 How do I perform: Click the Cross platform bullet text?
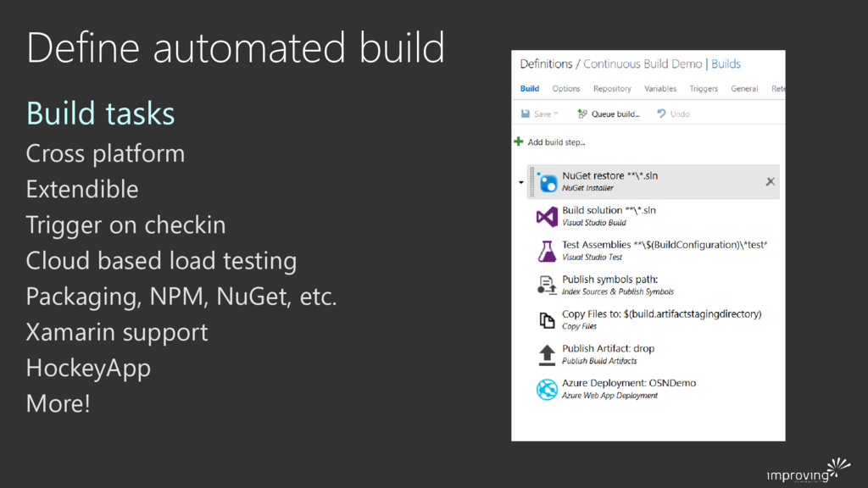pos(105,154)
